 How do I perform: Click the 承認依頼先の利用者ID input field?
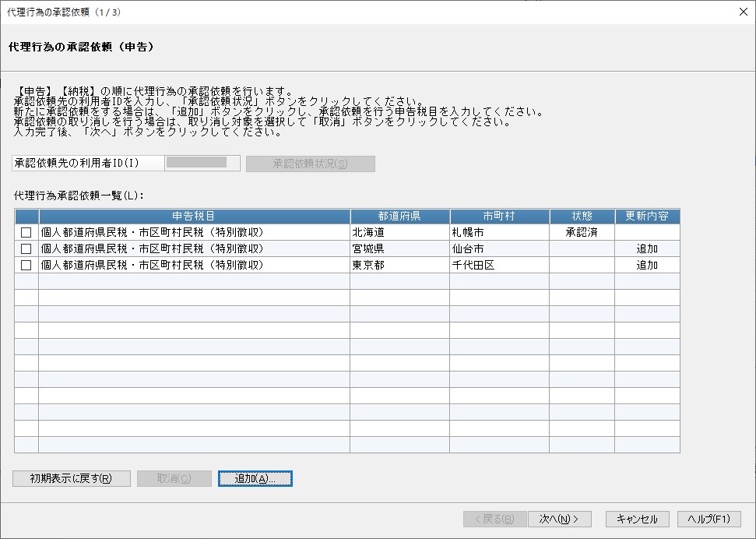pyautogui.click(x=202, y=163)
